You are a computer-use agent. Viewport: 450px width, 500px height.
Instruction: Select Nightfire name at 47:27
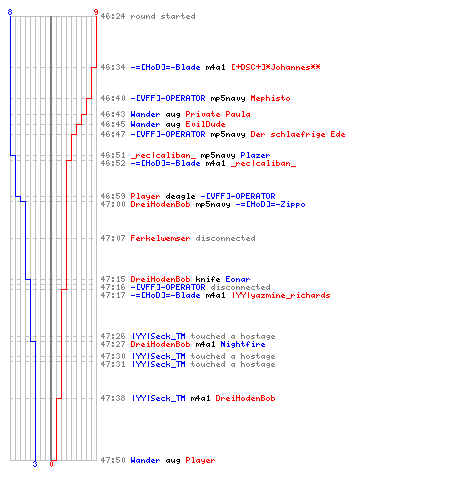tap(243, 344)
